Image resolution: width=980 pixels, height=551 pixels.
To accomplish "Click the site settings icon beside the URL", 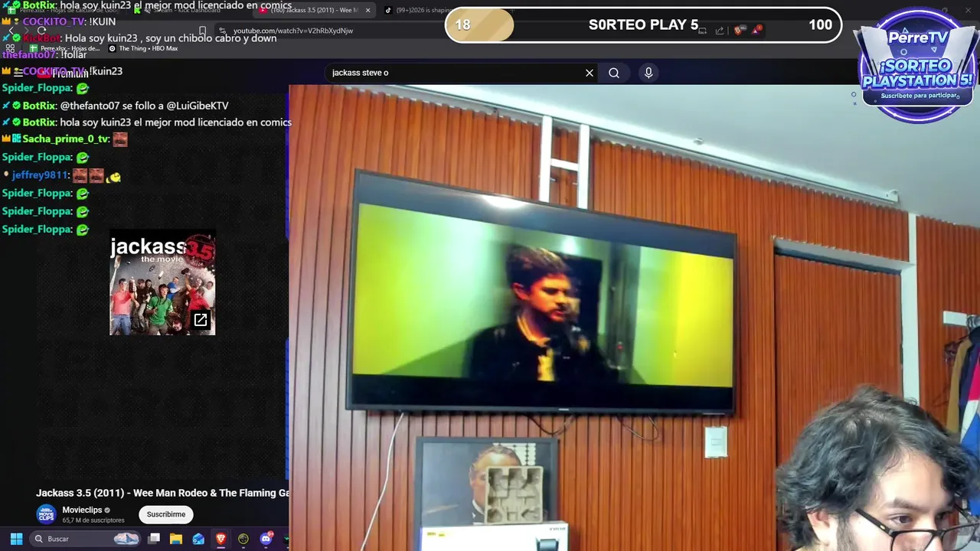I will click(x=222, y=31).
